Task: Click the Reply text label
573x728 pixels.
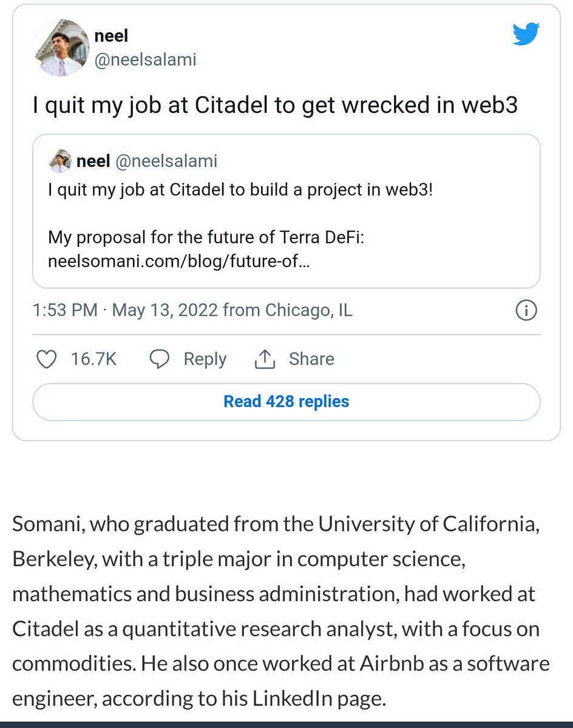Action: [205, 359]
